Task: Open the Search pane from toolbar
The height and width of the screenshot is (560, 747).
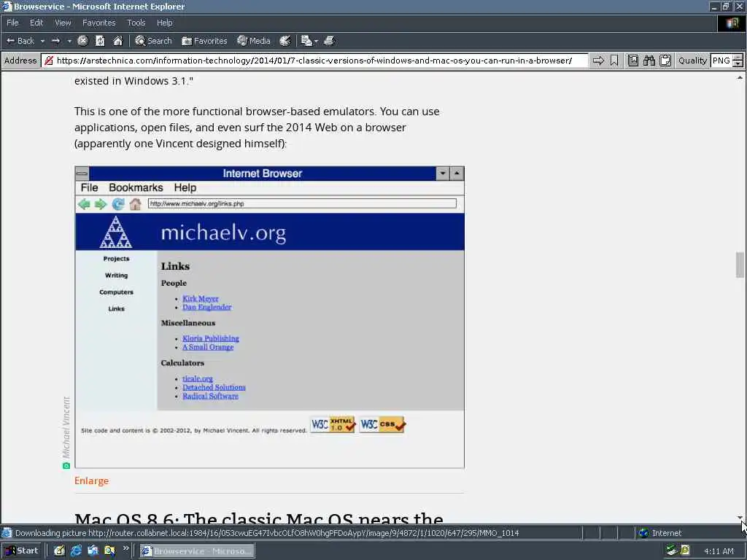Action: click(153, 41)
